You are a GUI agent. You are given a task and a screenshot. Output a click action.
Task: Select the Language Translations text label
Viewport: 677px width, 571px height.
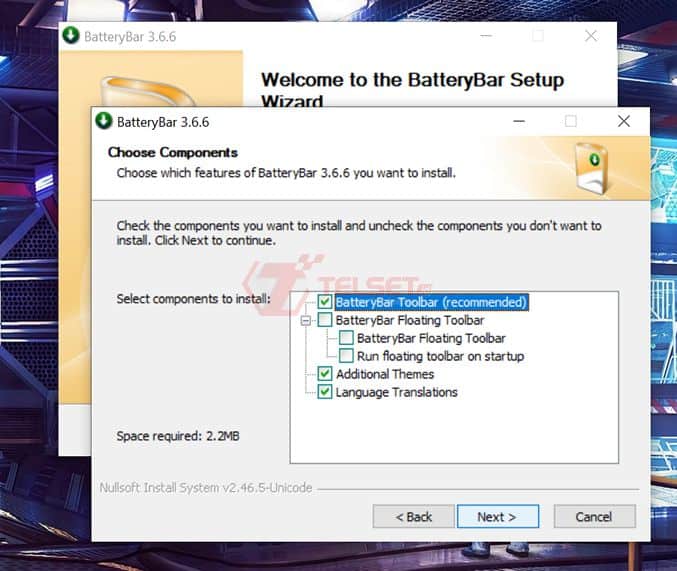(x=396, y=392)
